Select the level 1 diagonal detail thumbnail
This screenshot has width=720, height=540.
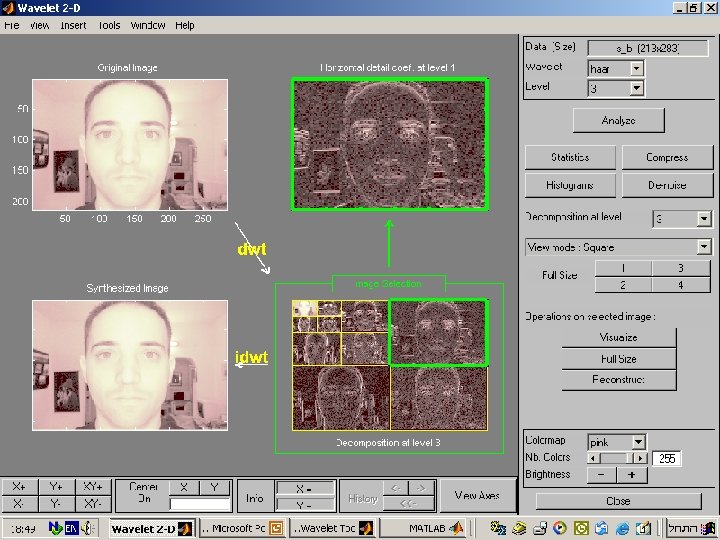(x=438, y=398)
